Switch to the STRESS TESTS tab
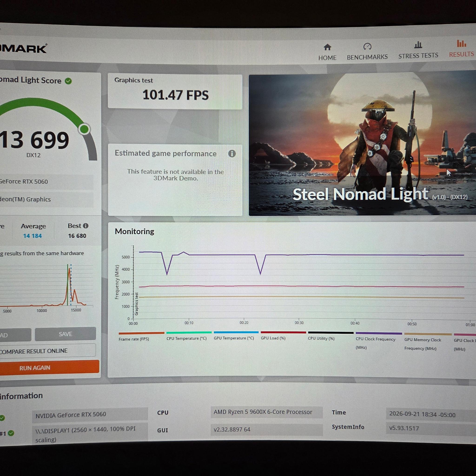The width and height of the screenshot is (476, 476). 418,50
